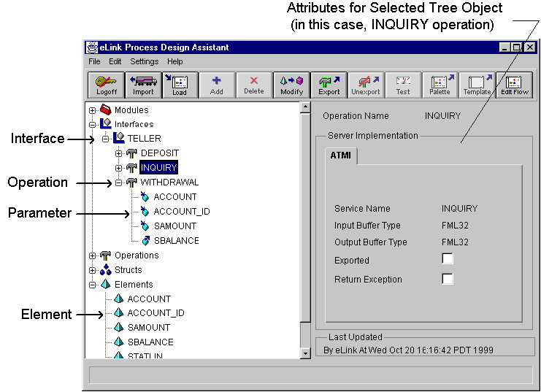This screenshot has height=392, width=541.
Task: Select ACCOUNT_ID under Elements
Action: tap(156, 312)
